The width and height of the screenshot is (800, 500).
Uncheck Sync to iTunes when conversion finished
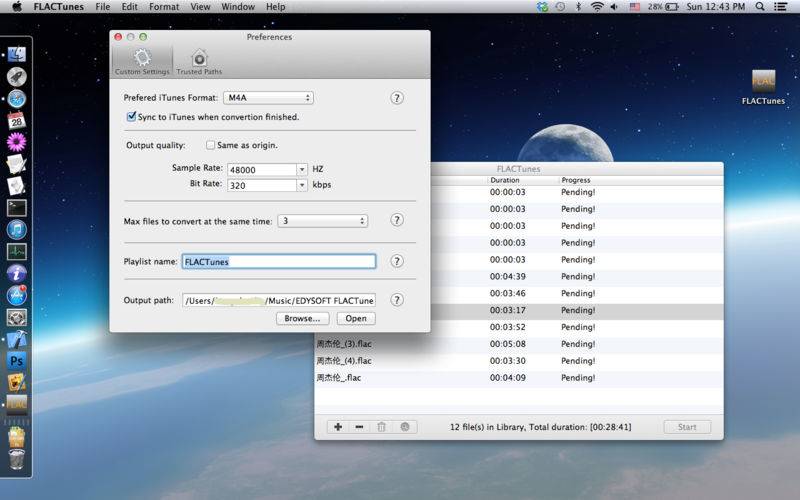(x=131, y=116)
